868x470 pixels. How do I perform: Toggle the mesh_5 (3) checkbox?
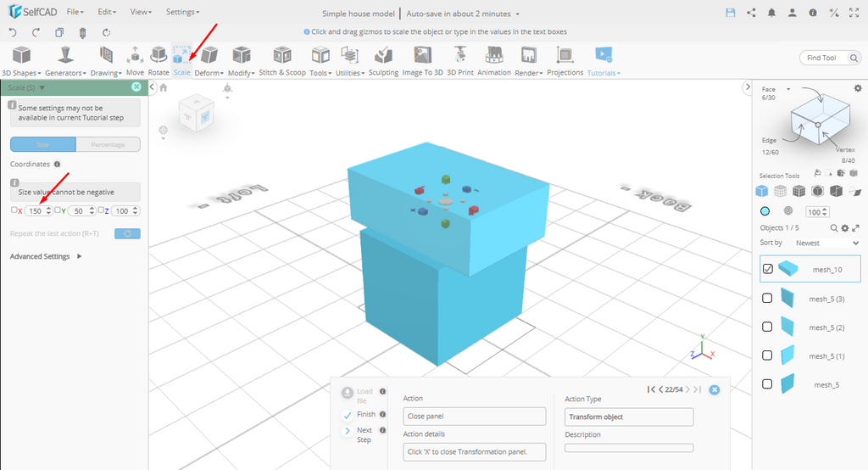767,298
